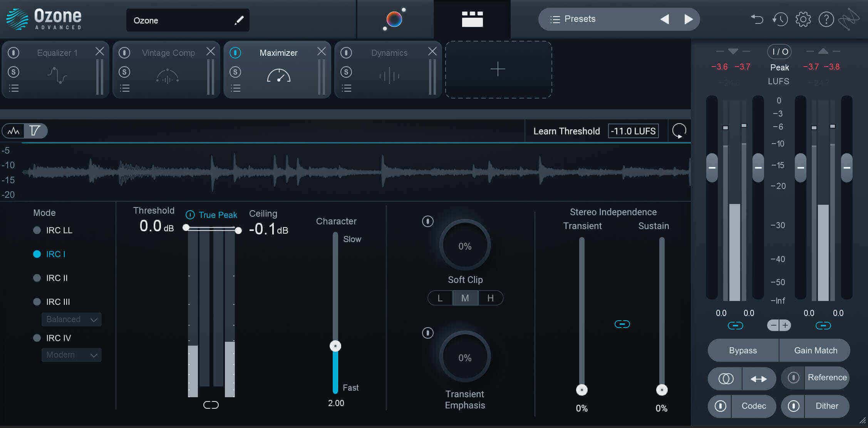Open the I/O meter options
Image resolution: width=868 pixels, height=428 pixels.
779,52
